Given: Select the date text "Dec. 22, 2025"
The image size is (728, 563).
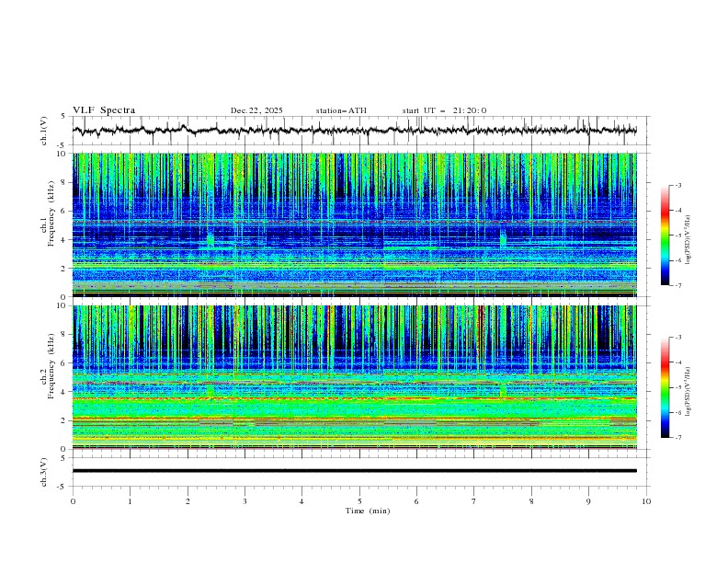Looking at the screenshot, I should 256,110.
